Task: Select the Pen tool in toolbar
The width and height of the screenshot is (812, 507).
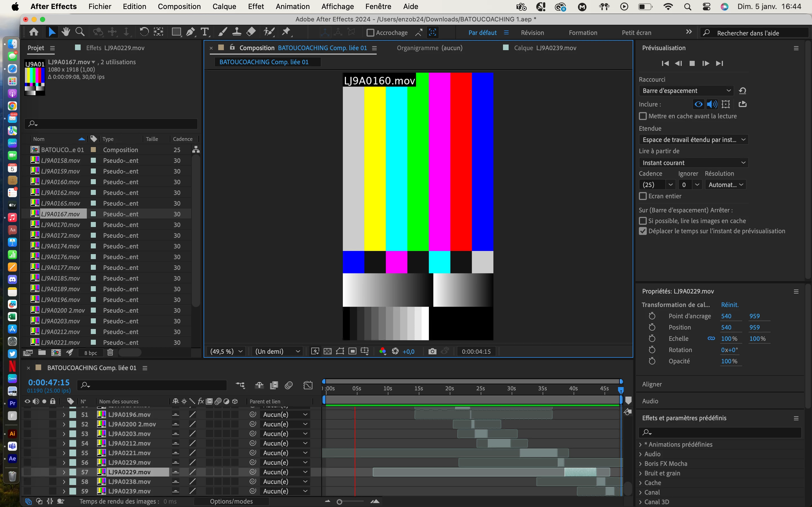Action: coord(191,32)
